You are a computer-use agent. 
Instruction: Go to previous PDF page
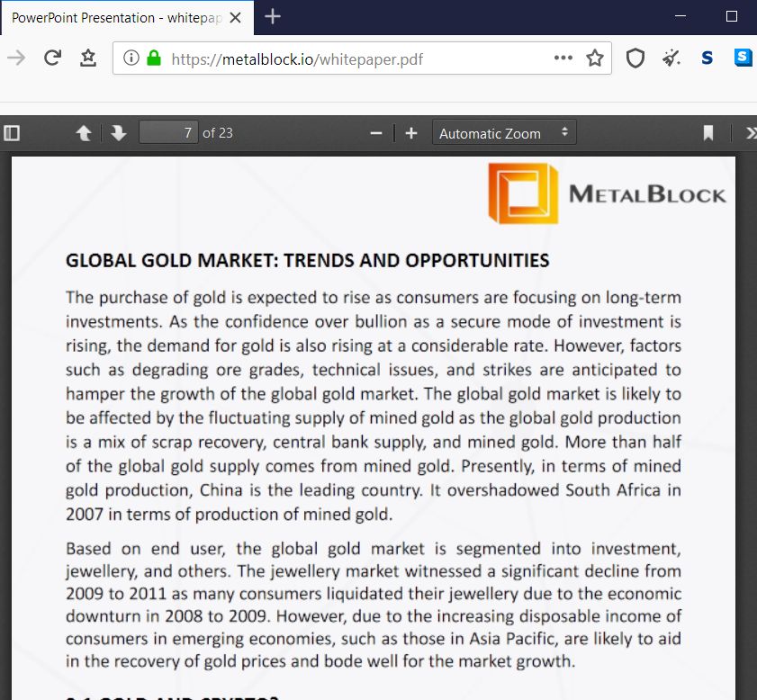(x=84, y=133)
